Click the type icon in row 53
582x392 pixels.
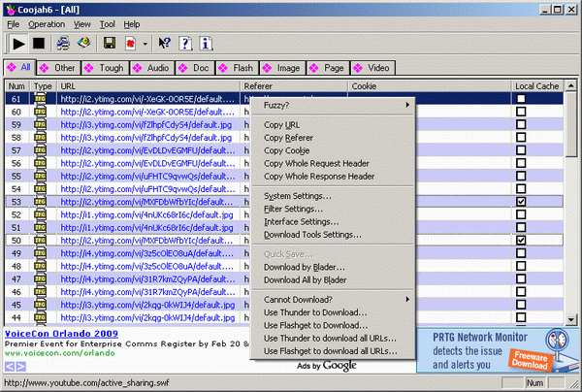40,202
